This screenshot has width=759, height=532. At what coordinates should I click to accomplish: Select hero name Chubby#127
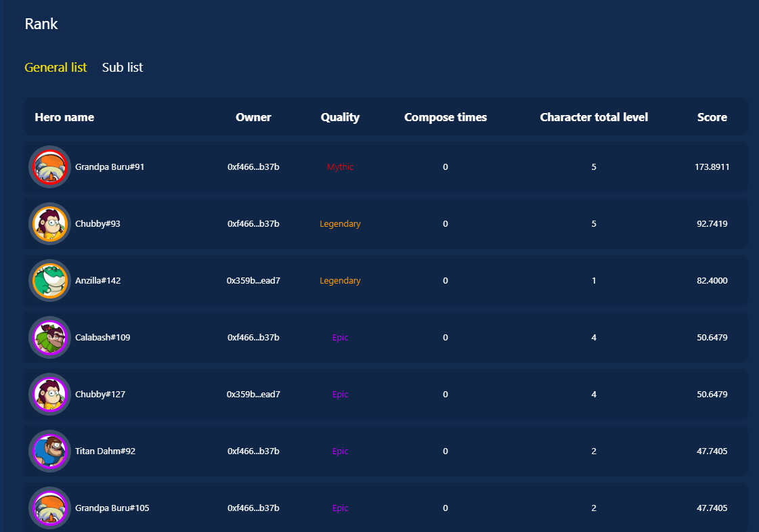point(100,395)
